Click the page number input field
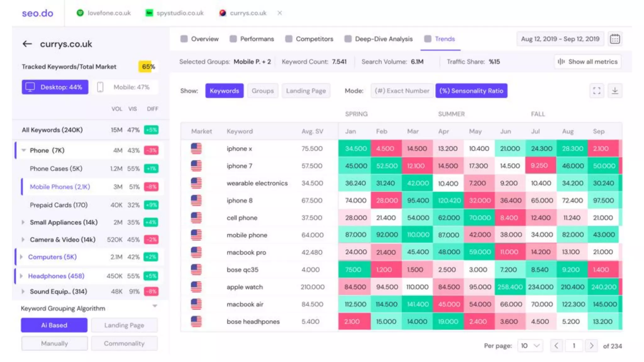Viewport: 644px width, 362px height. [x=574, y=346]
